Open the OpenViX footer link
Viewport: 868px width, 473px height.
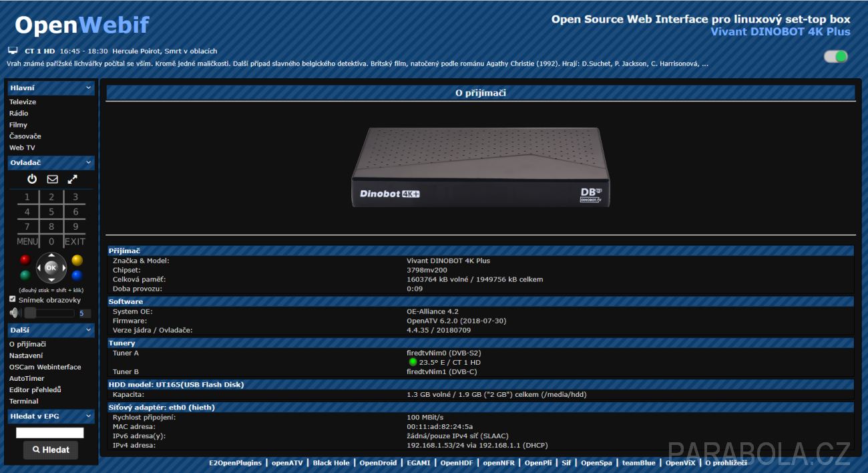(681, 462)
